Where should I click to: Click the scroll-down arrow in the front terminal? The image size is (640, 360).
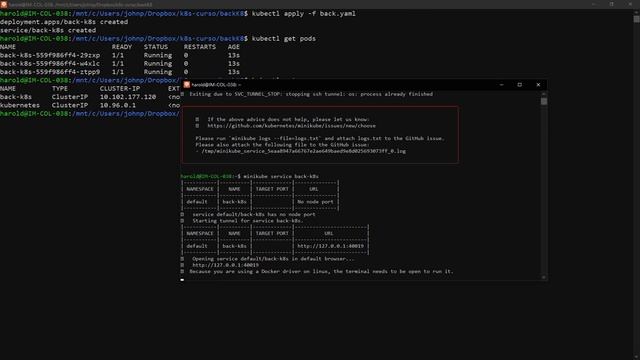544,277
